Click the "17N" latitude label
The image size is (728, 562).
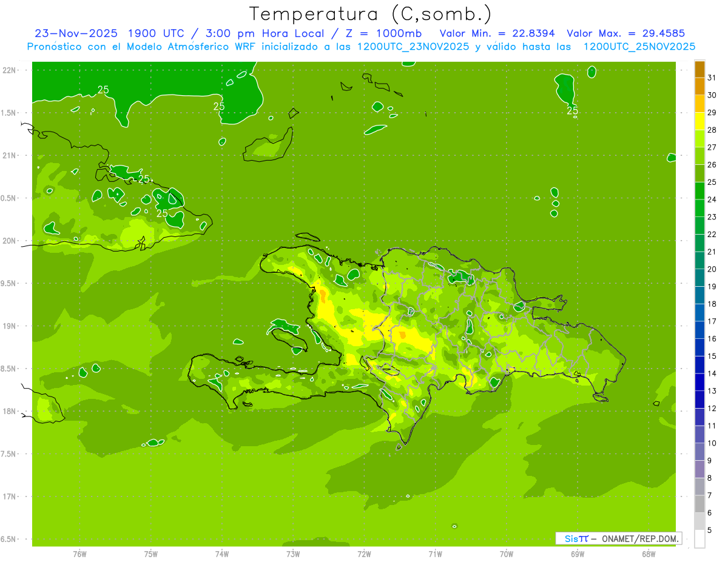[8, 497]
